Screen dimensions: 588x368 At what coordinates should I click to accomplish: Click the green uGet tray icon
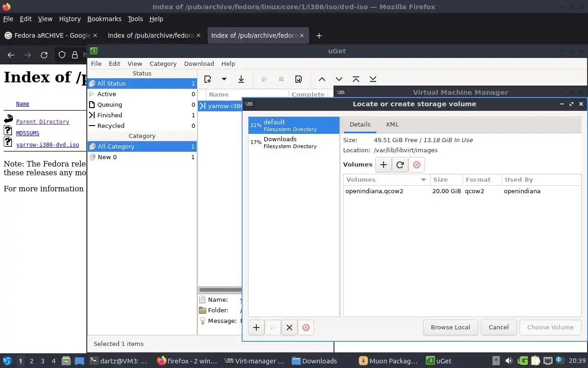point(522,361)
